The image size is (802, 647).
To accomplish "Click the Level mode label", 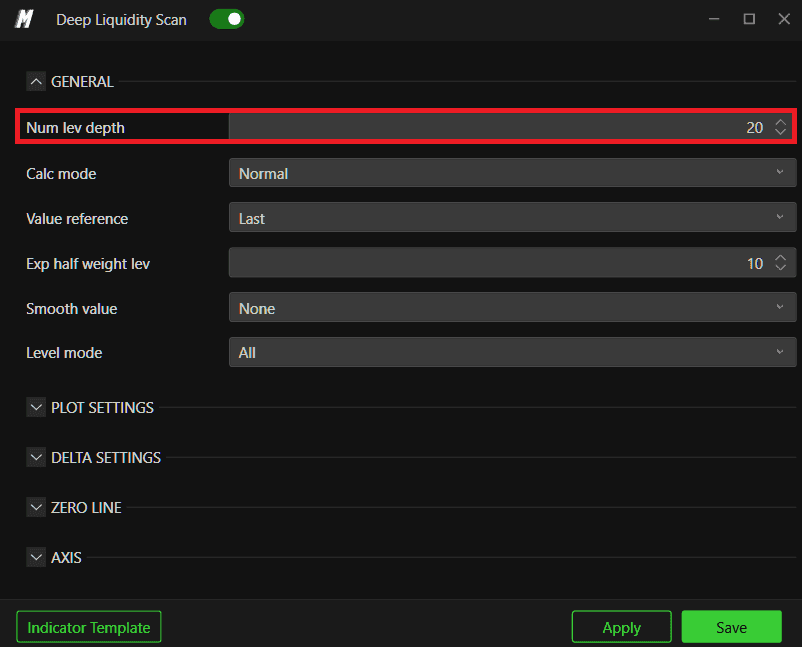I will tap(64, 353).
